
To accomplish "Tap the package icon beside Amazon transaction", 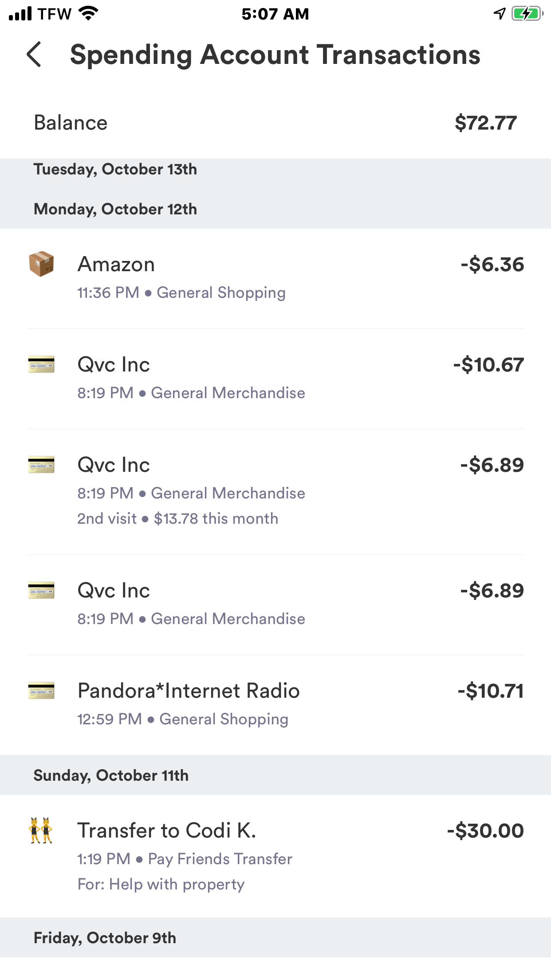I will [x=41, y=264].
